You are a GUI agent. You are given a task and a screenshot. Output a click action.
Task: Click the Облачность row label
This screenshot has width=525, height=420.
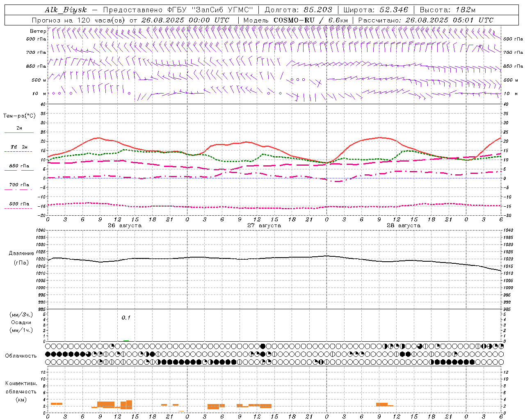click(21, 356)
